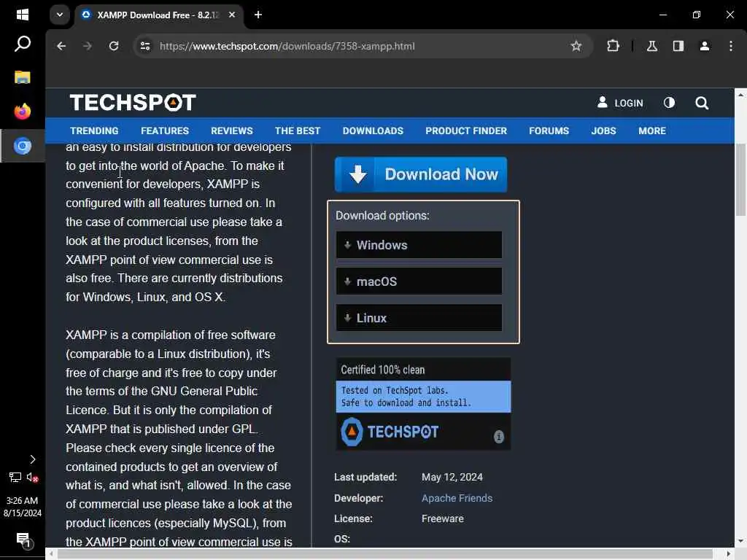
Task: Open the JOBS menu item
Action: click(603, 131)
